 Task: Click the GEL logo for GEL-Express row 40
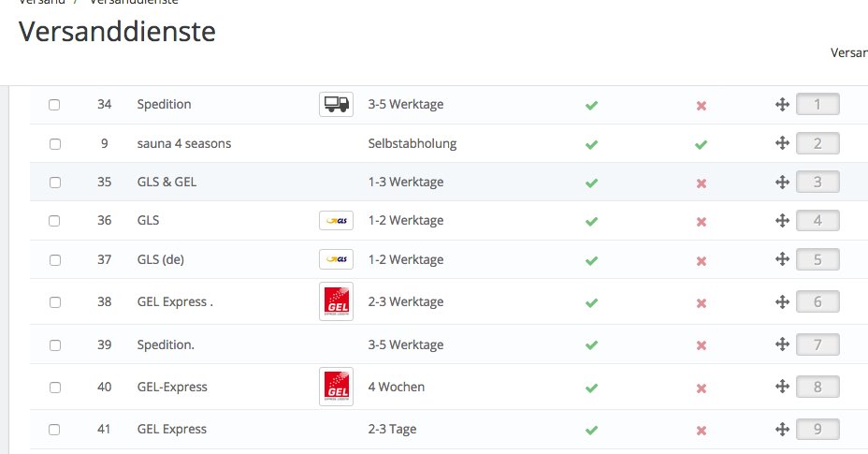336,387
